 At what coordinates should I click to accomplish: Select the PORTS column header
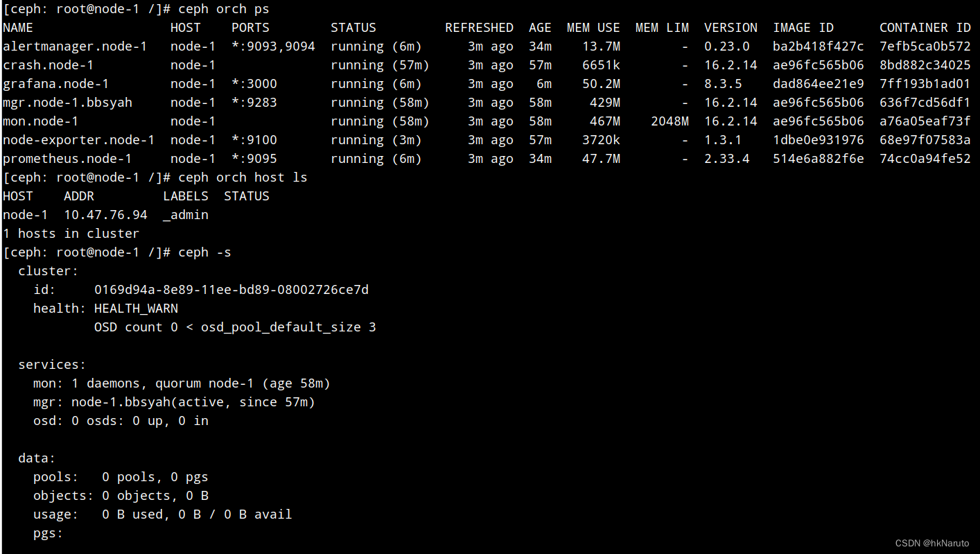(250, 28)
